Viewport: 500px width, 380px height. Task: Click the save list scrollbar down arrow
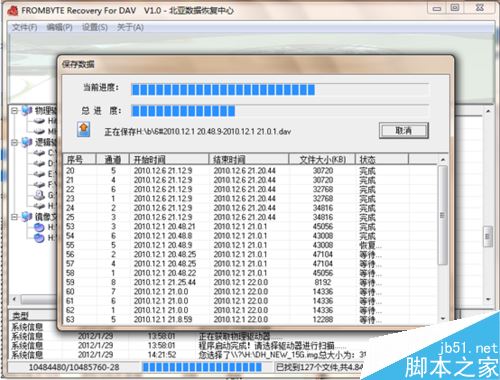443,318
